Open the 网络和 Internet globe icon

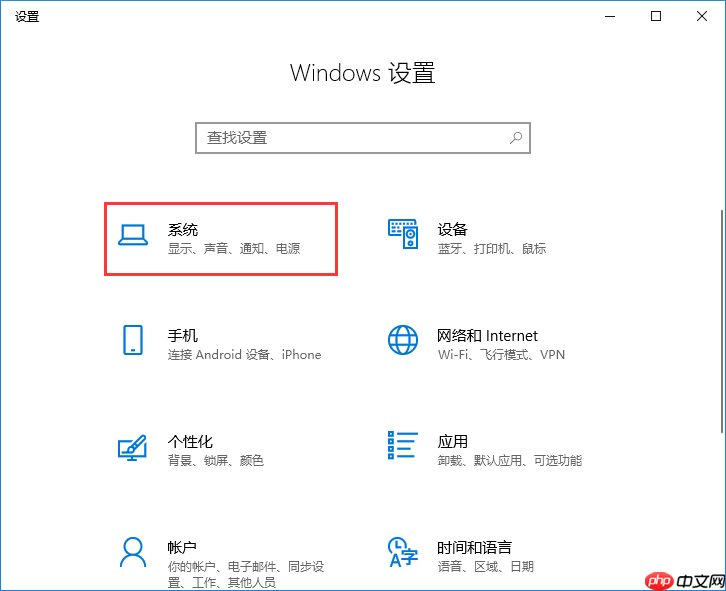[403, 340]
